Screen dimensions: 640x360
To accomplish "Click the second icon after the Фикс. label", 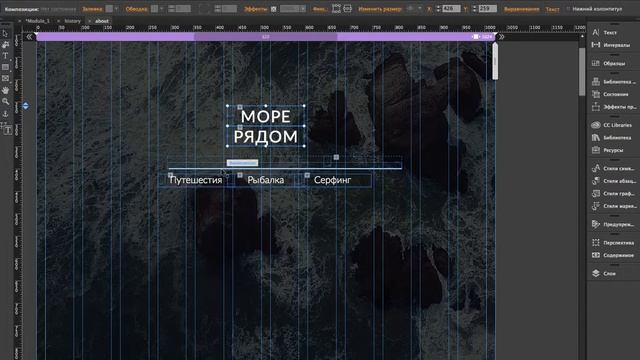I will [347, 9].
